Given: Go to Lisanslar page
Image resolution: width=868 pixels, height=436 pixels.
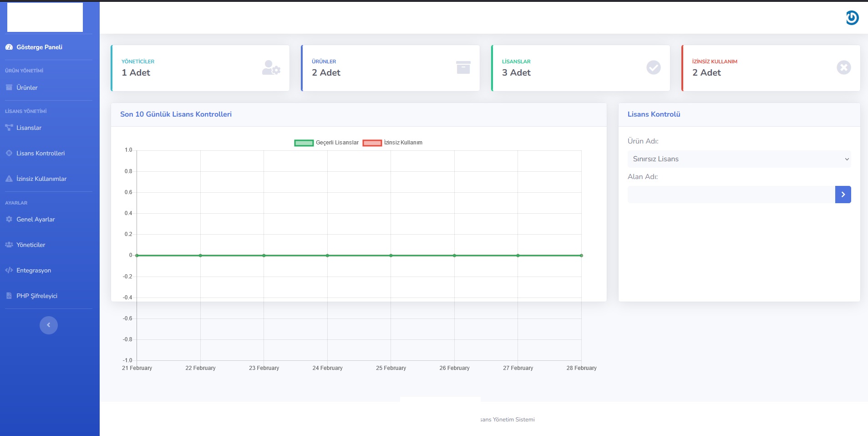Looking at the screenshot, I should [x=29, y=128].
